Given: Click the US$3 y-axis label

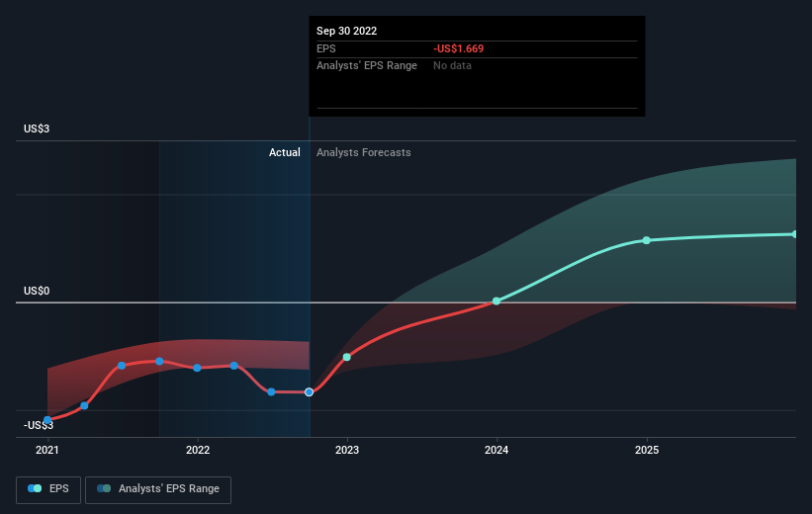Looking at the screenshot, I should pyautogui.click(x=37, y=128).
